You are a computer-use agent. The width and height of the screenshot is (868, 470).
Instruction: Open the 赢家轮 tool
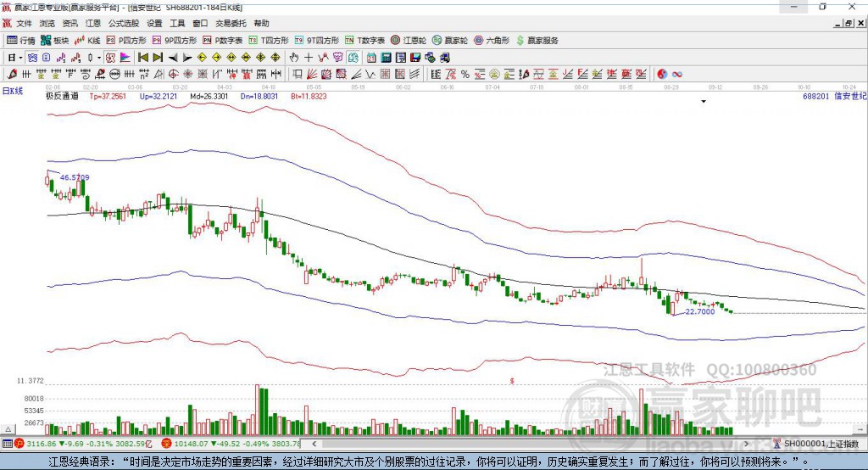(x=450, y=41)
